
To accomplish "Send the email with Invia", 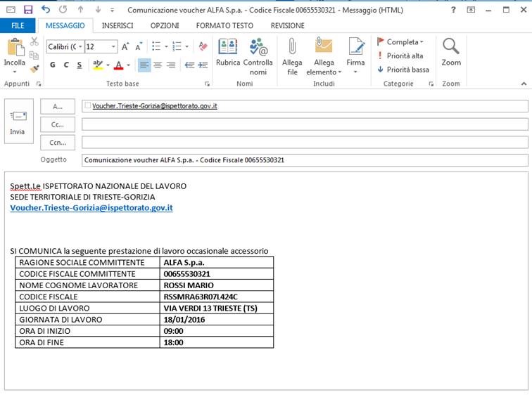I will coord(19,122).
